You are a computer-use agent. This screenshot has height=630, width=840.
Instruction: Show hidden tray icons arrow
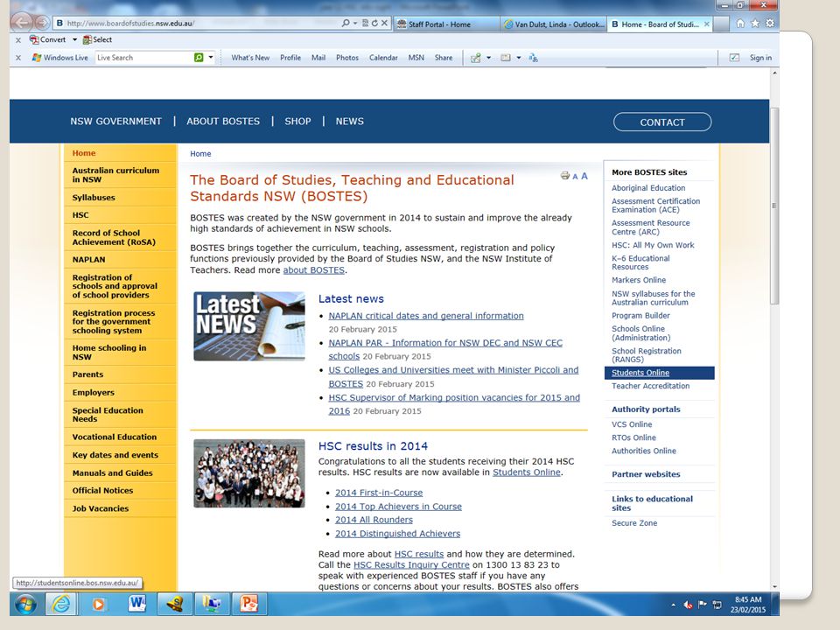pos(674,605)
